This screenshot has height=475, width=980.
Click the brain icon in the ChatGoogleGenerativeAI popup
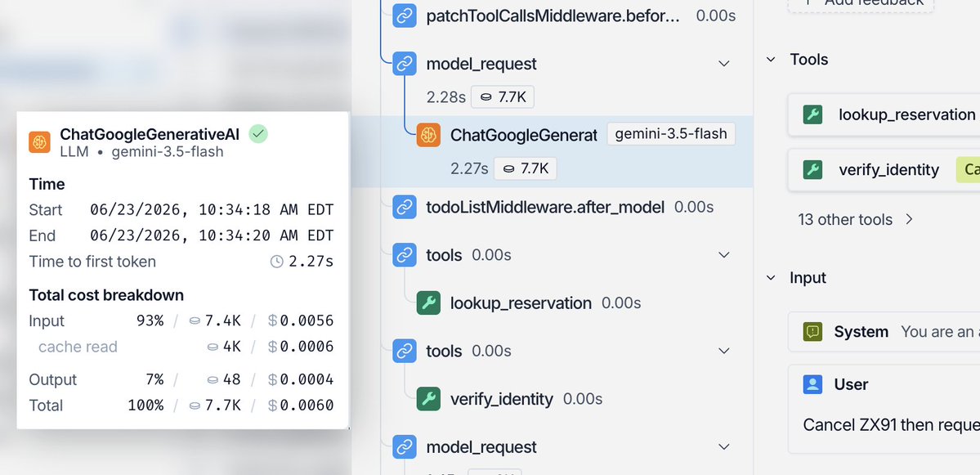pyautogui.click(x=39, y=142)
